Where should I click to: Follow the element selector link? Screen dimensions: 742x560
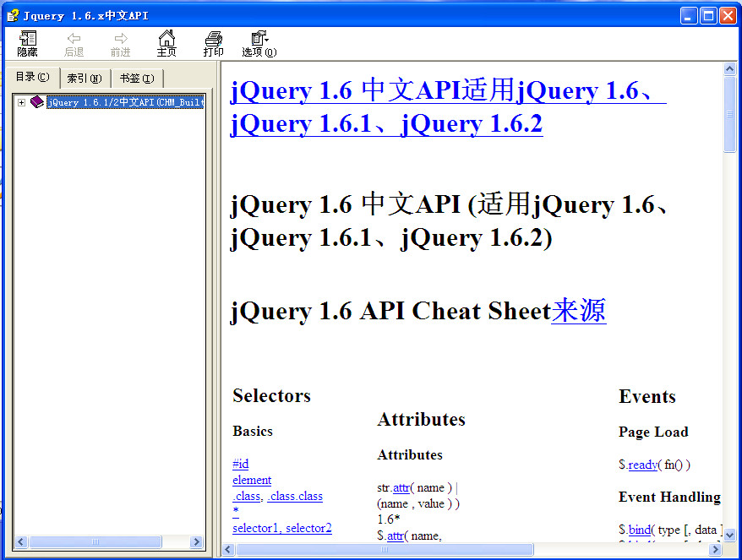coord(252,480)
